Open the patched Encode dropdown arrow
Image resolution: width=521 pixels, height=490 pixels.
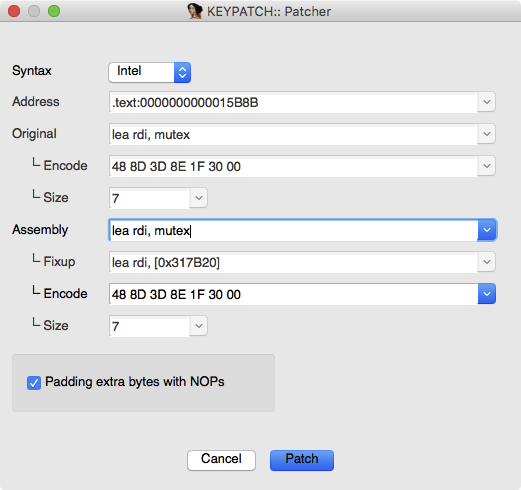[x=487, y=294]
